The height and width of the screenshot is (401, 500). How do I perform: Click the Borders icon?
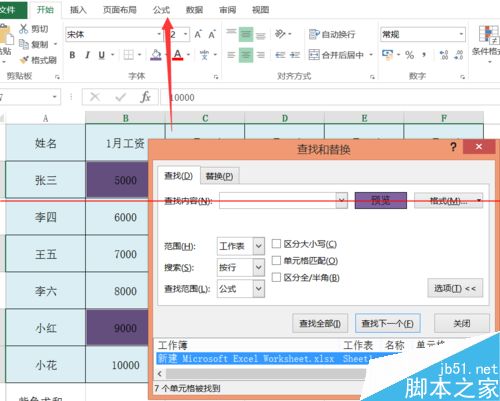click(128, 55)
